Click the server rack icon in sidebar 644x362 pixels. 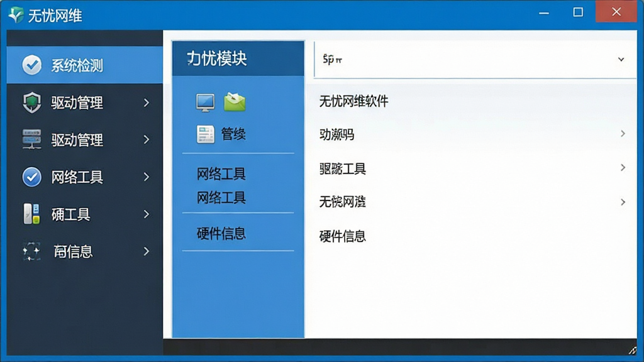pyautogui.click(x=31, y=139)
